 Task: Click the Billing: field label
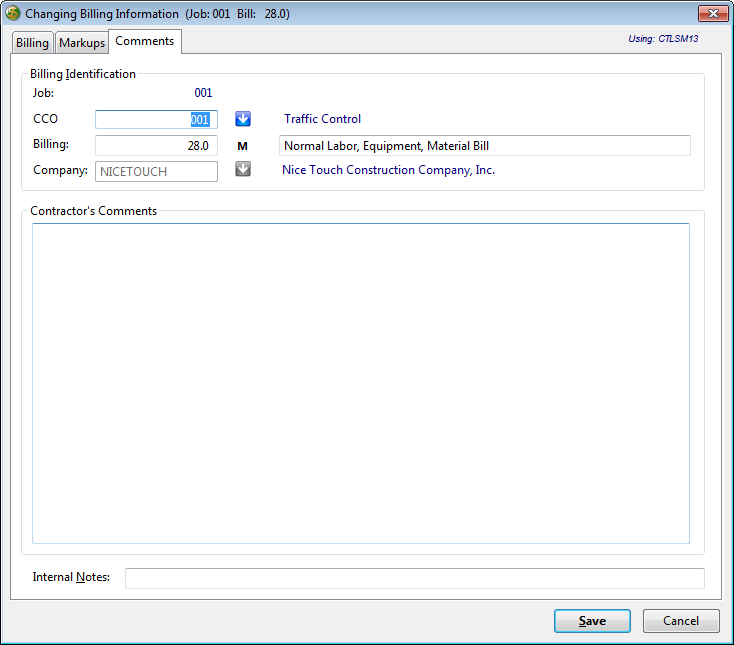[x=51, y=144]
